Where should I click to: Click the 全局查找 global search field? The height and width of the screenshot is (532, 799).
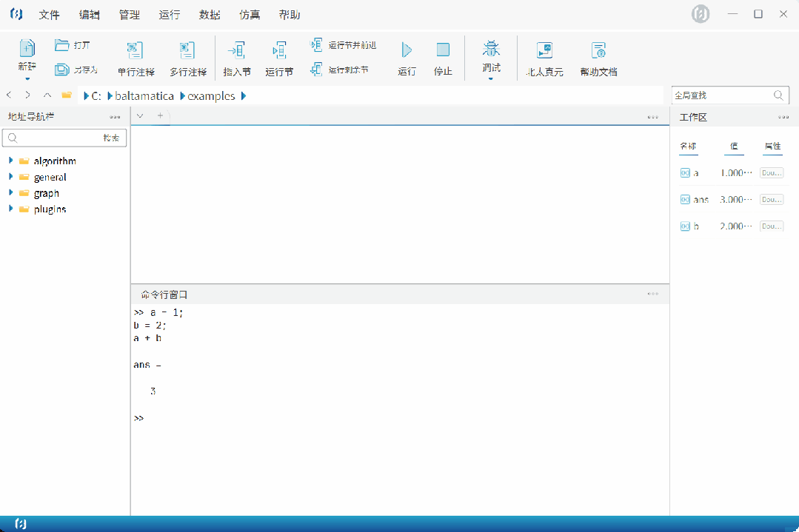tap(721, 95)
